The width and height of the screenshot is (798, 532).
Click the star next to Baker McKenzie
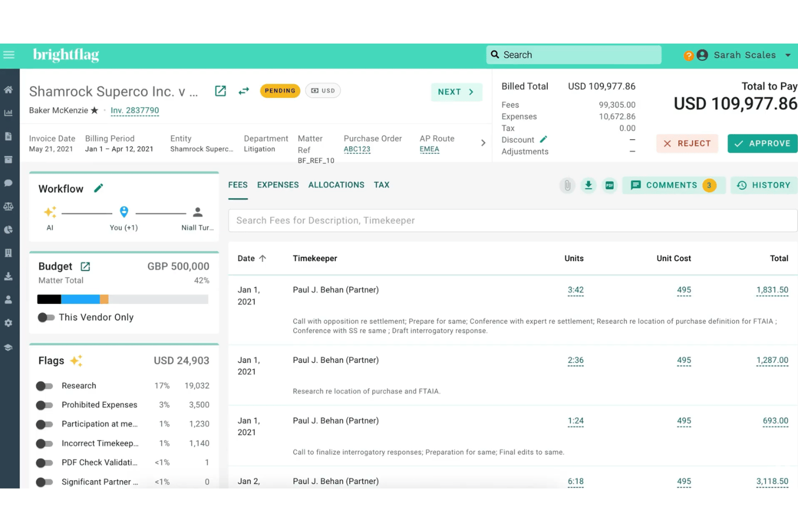point(94,110)
